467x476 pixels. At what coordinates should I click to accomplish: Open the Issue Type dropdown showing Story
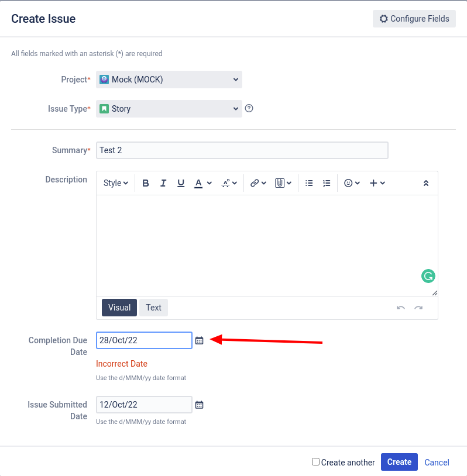pyautogui.click(x=169, y=109)
